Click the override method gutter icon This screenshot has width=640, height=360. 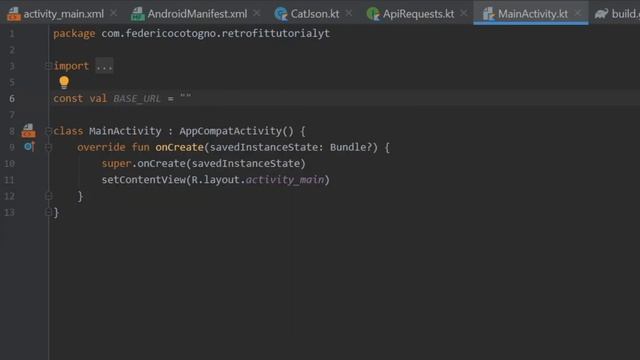pos(29,146)
